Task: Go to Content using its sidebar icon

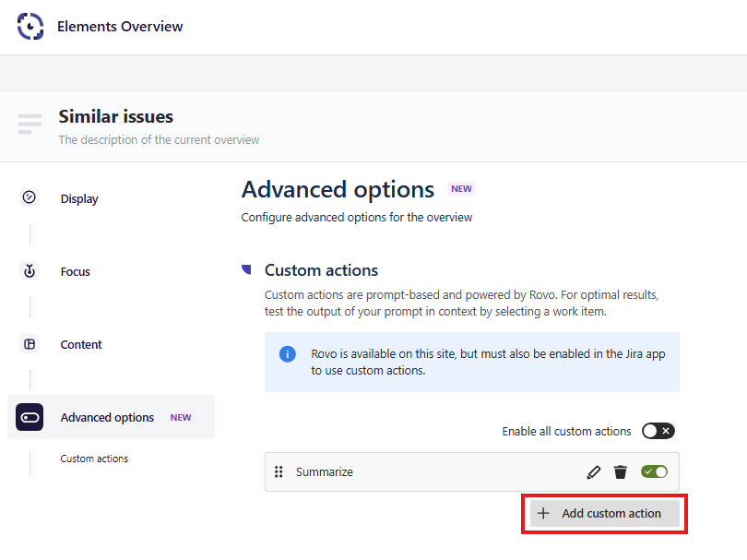Action: [x=30, y=344]
